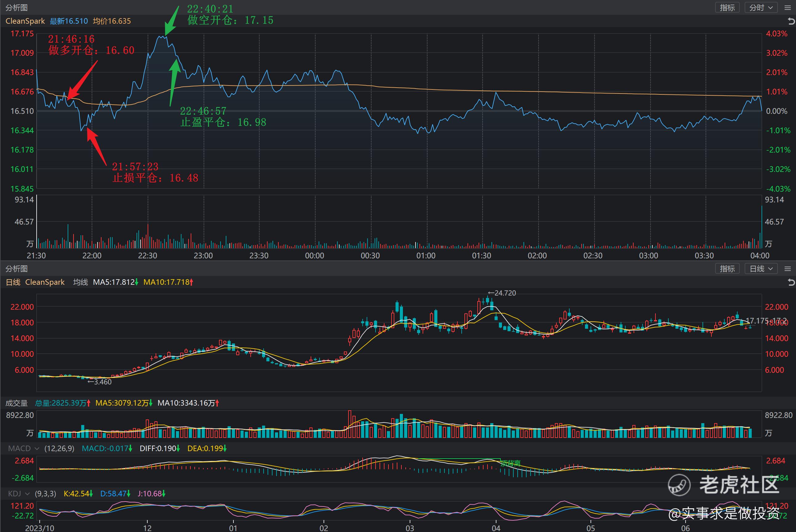Click the 日线 CleanSpark label in the daily chart

(35, 282)
